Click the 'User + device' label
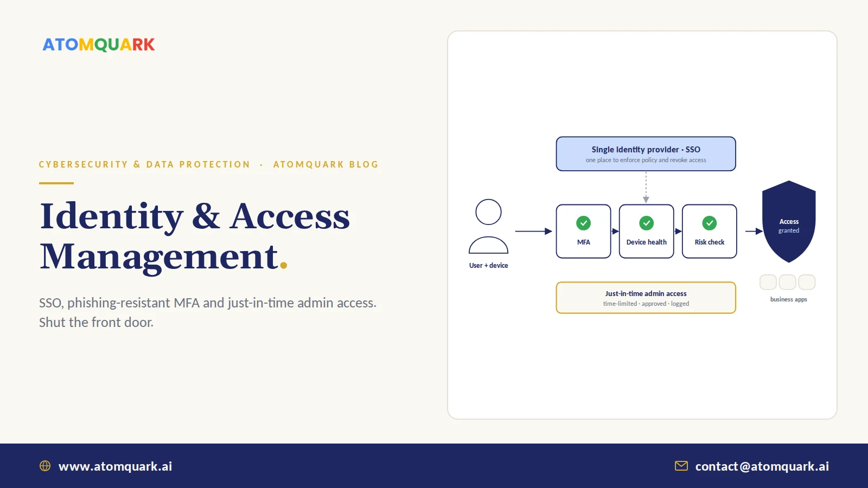 coord(489,266)
